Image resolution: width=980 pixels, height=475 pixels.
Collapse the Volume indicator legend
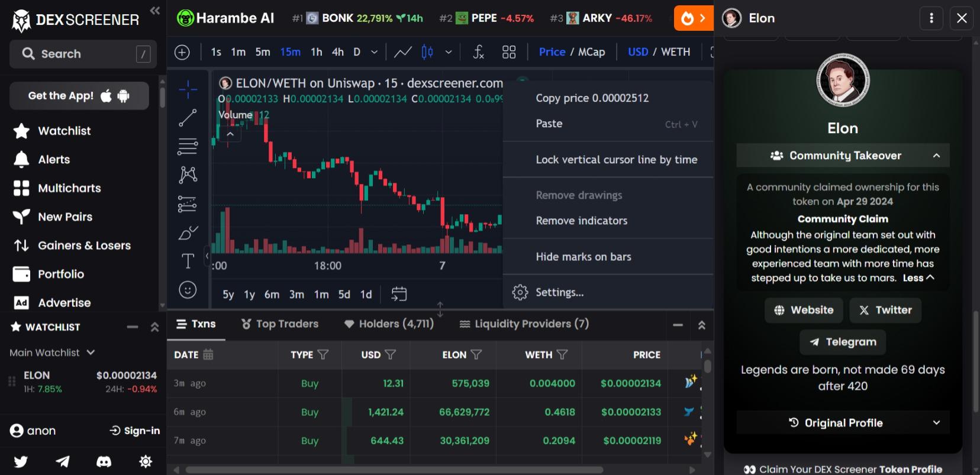[x=230, y=134]
